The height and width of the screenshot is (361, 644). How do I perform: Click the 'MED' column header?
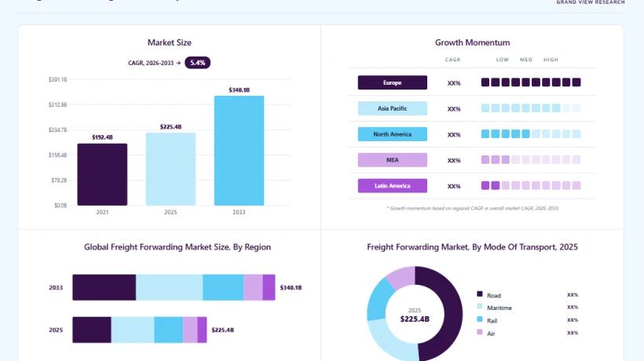[x=526, y=60]
